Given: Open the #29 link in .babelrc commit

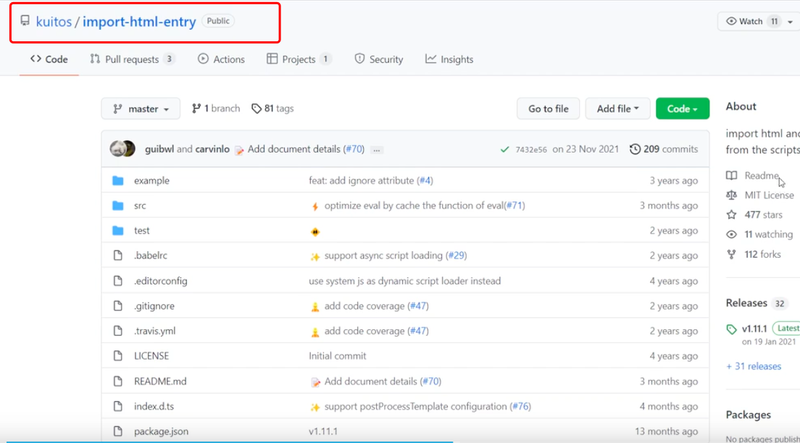Looking at the screenshot, I should [x=456, y=256].
